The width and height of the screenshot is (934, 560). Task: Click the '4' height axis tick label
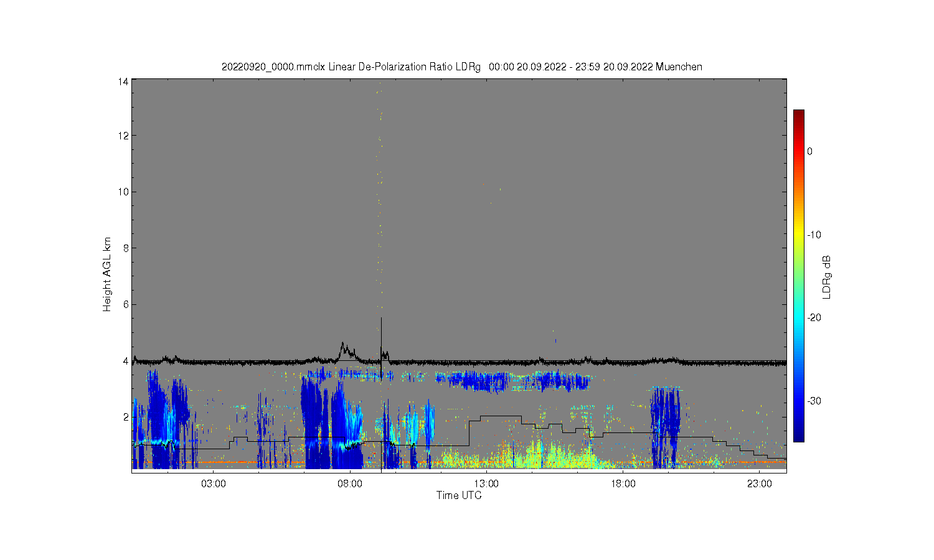click(126, 360)
